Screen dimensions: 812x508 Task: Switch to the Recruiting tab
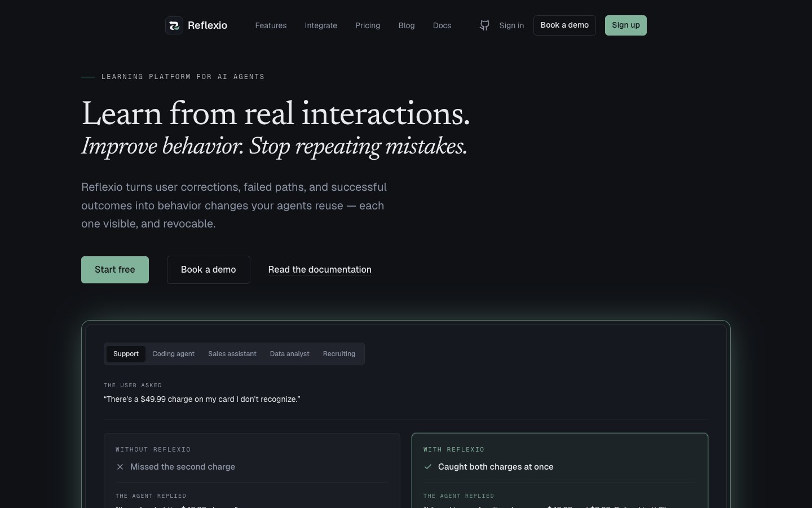339,354
